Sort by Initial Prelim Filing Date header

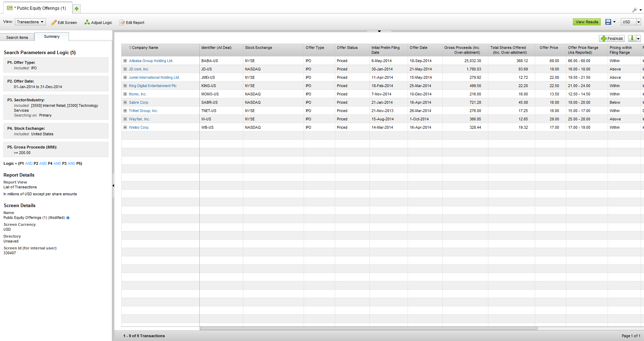coord(389,50)
